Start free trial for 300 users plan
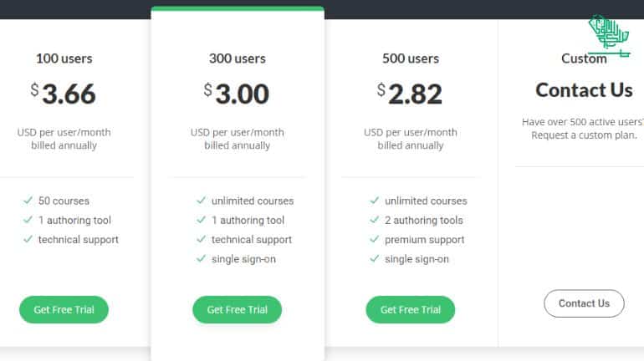644x361 pixels. (x=237, y=310)
